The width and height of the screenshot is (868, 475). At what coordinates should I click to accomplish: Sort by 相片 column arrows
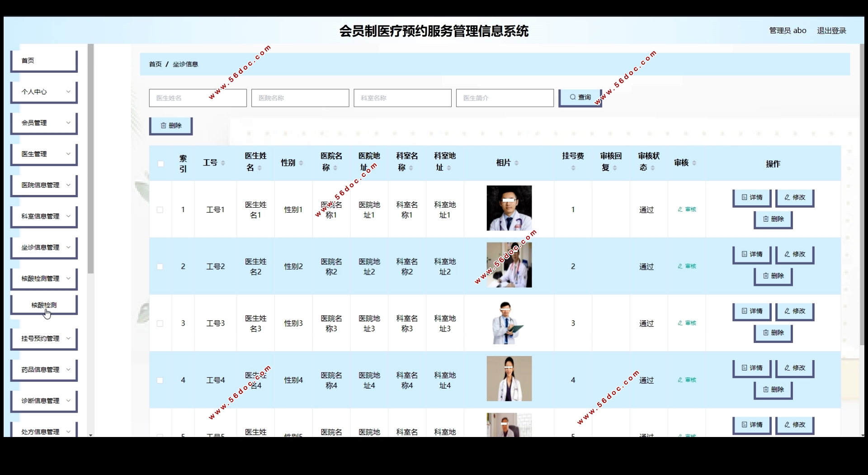(x=516, y=163)
